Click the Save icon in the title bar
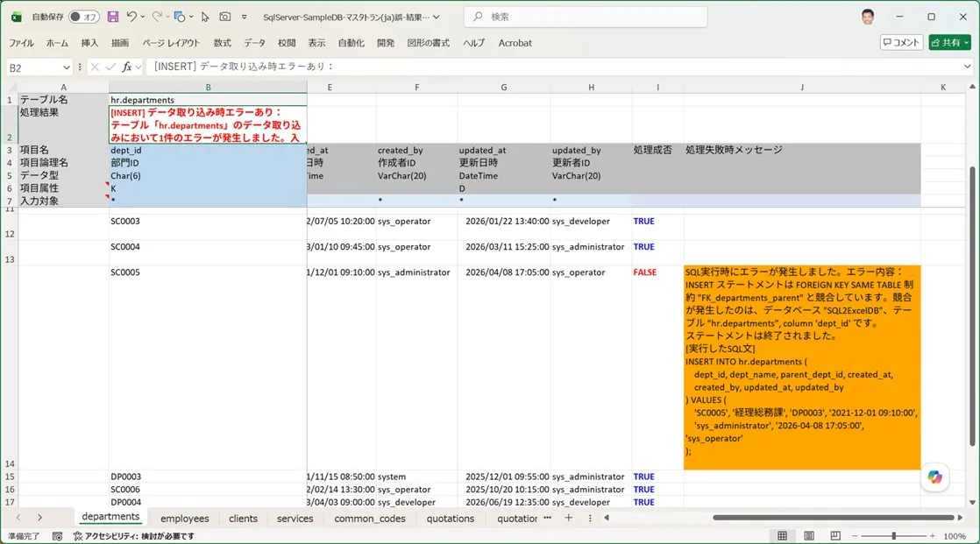980x544 pixels. coord(112,17)
